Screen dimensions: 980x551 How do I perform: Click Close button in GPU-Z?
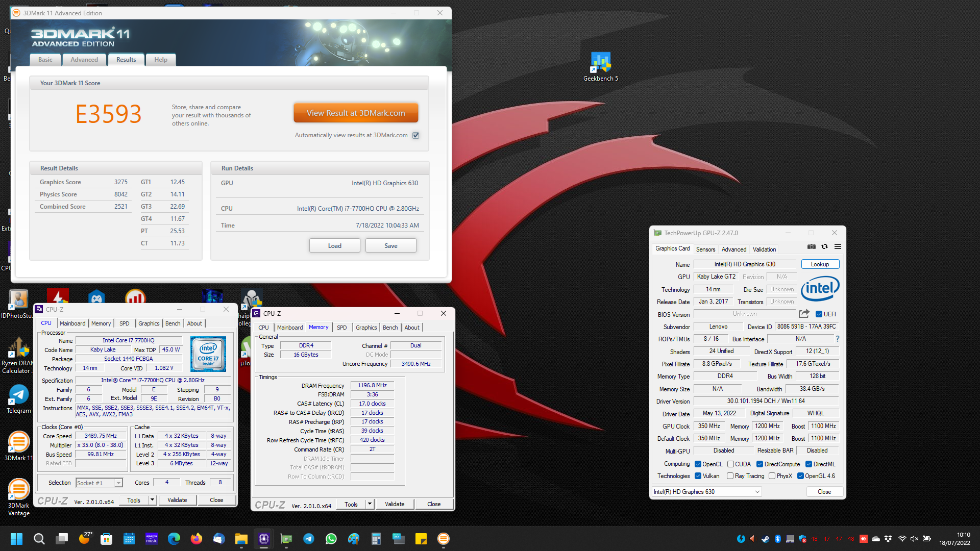(x=824, y=492)
